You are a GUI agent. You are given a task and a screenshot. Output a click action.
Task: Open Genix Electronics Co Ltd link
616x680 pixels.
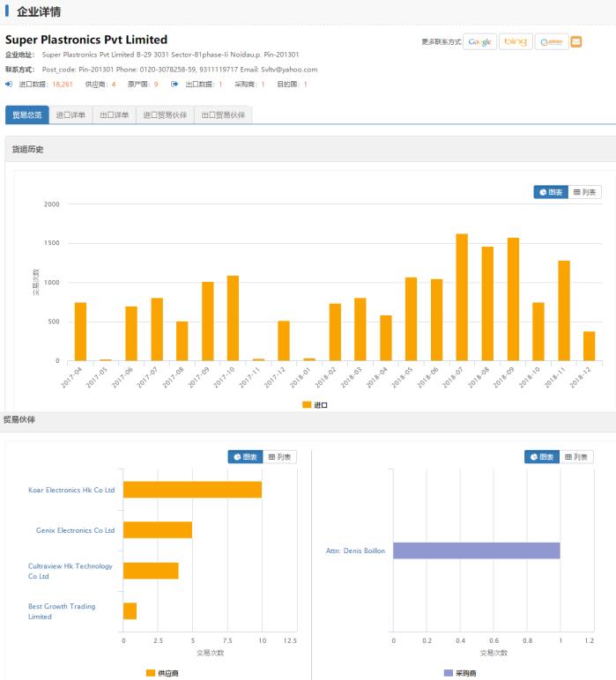click(x=76, y=530)
